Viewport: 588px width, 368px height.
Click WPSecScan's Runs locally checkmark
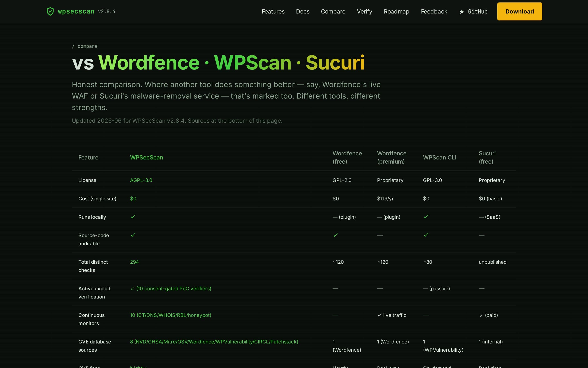coord(133,216)
